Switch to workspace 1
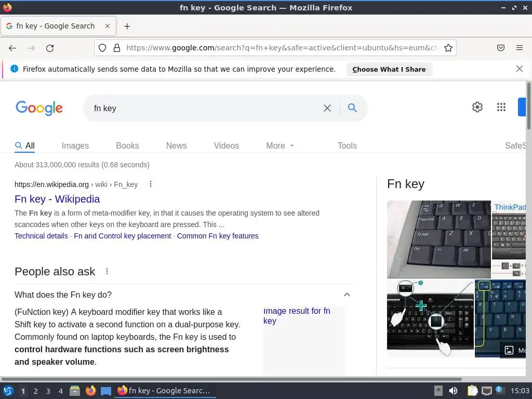Image resolution: width=532 pixels, height=399 pixels. tap(23, 391)
